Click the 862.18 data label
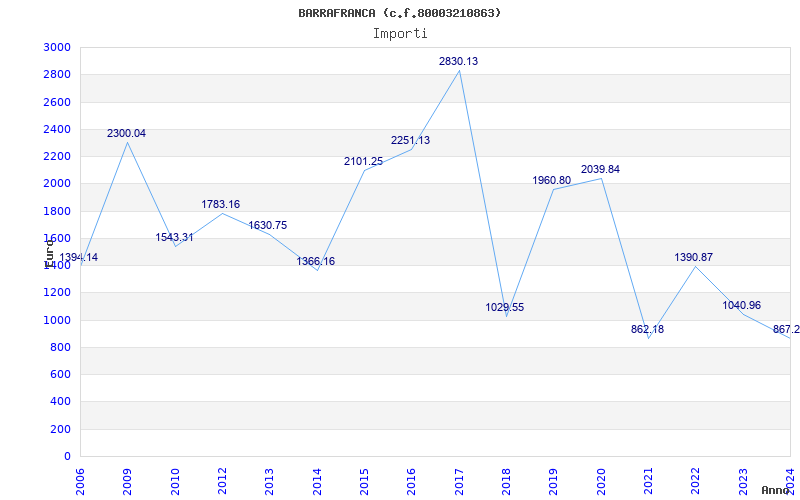 [647, 330]
